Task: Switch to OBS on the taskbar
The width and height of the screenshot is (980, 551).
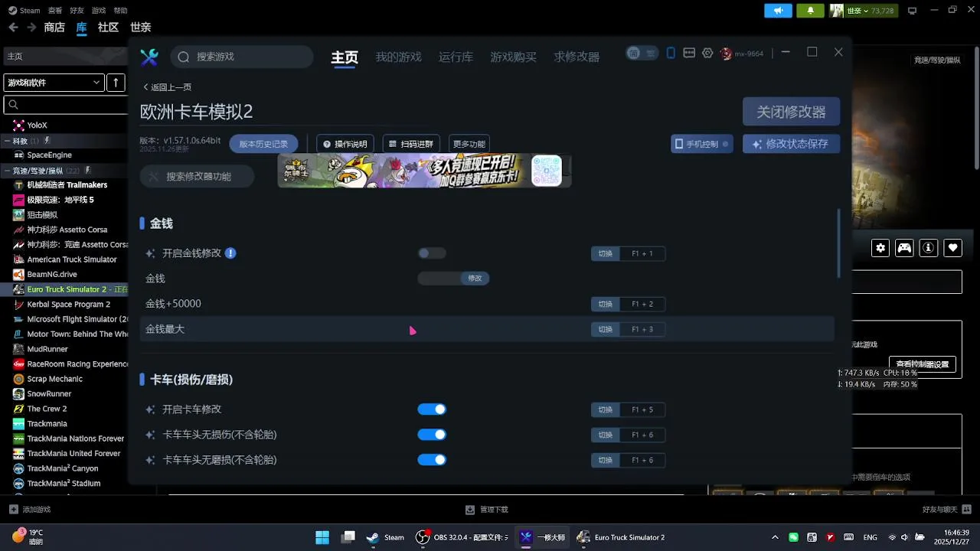Action: click(462, 537)
